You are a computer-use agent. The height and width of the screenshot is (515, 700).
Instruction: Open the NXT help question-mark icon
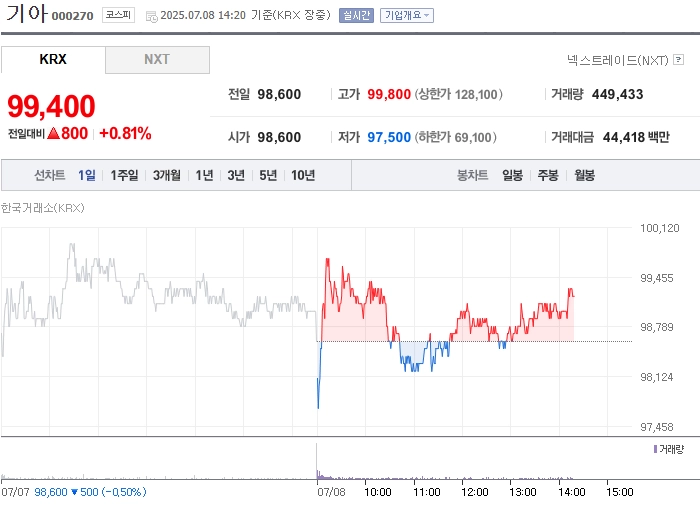tap(678, 59)
